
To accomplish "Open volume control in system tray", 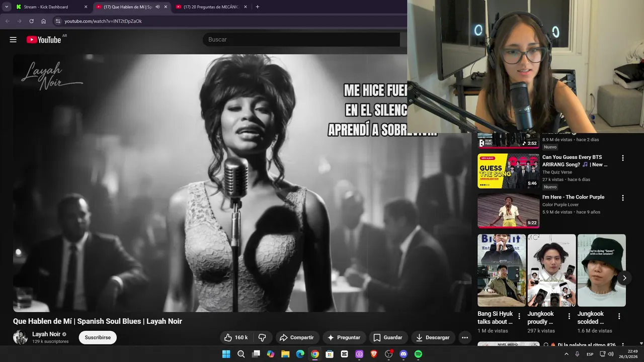I will point(610,354).
